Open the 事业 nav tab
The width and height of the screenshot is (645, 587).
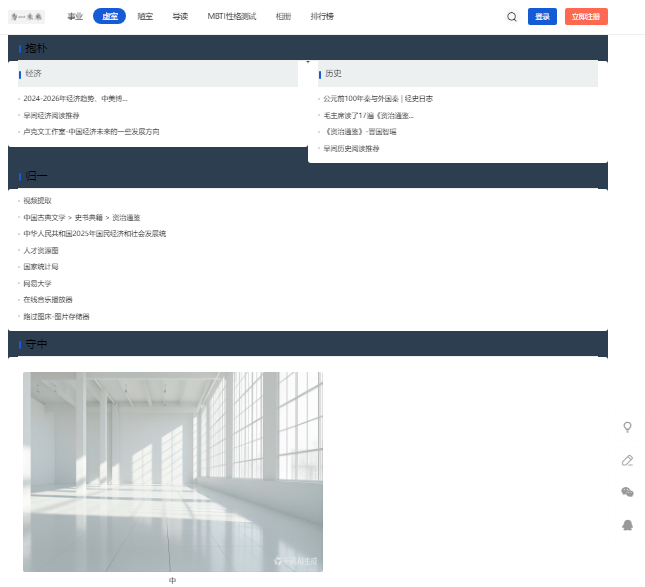[x=75, y=16]
